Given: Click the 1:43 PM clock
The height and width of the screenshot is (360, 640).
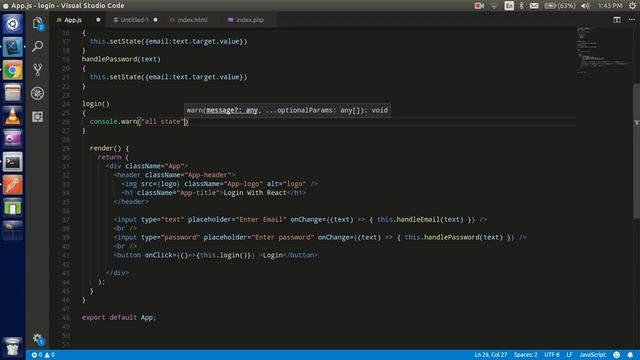Looking at the screenshot, I should coord(610,6).
